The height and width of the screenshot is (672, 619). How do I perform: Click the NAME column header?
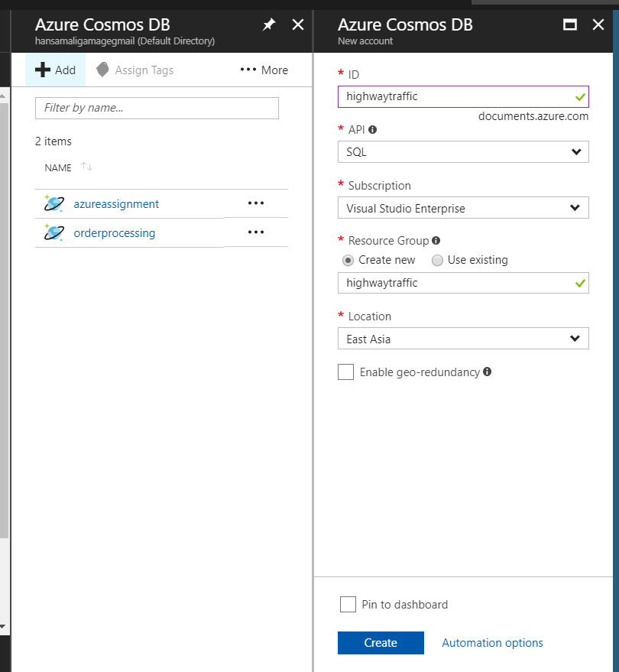58,167
